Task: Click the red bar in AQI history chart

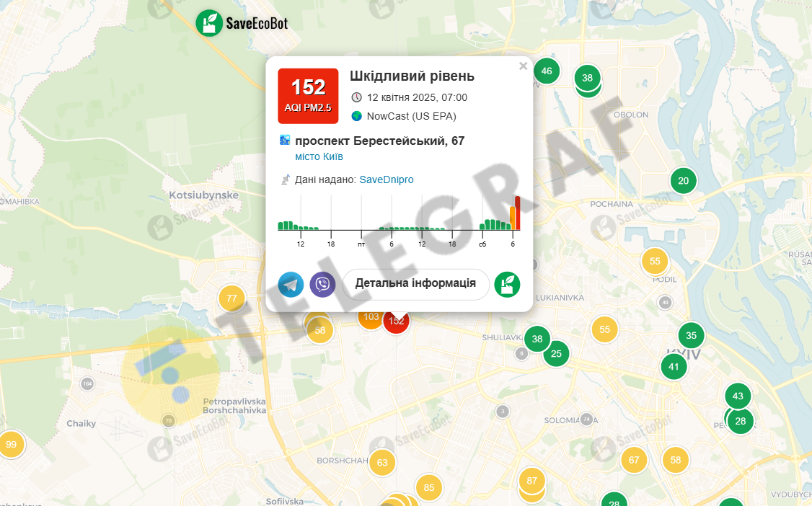Action: point(518,213)
